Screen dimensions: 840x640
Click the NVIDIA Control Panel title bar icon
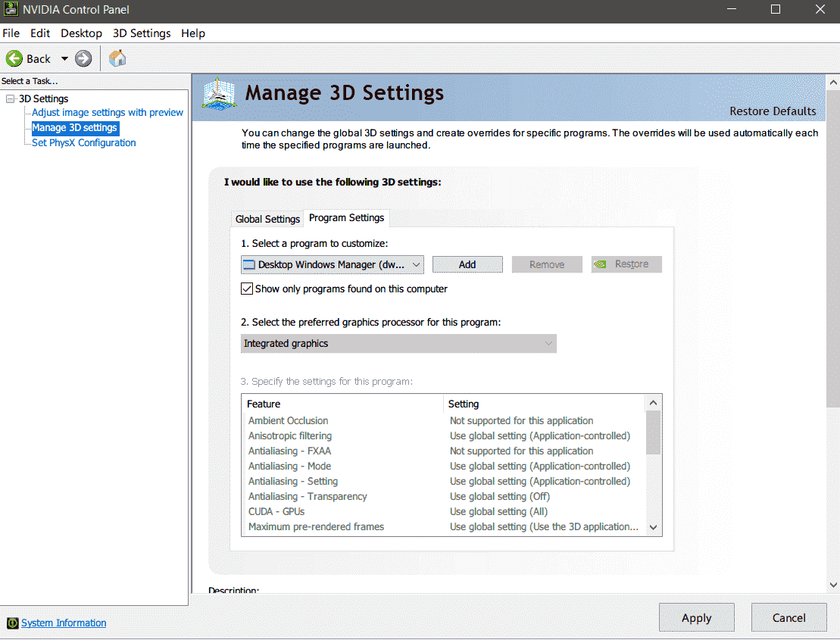10,9
